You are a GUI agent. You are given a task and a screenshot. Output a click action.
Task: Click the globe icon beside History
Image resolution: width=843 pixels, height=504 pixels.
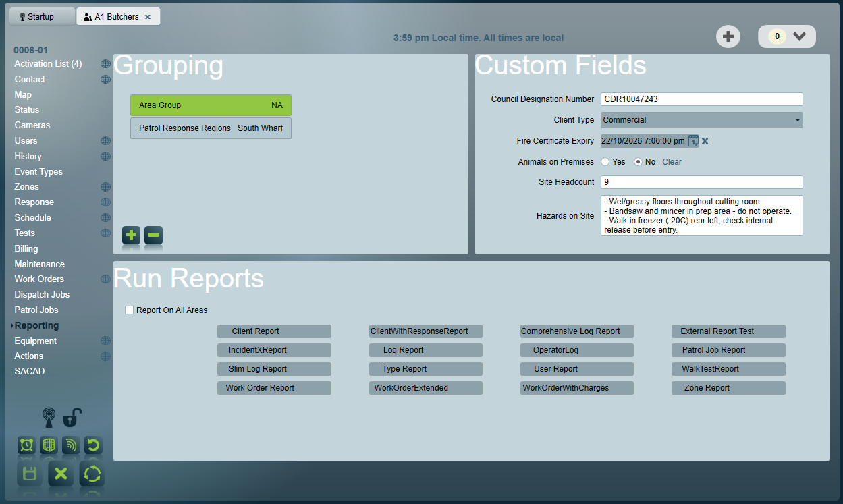[x=105, y=157]
